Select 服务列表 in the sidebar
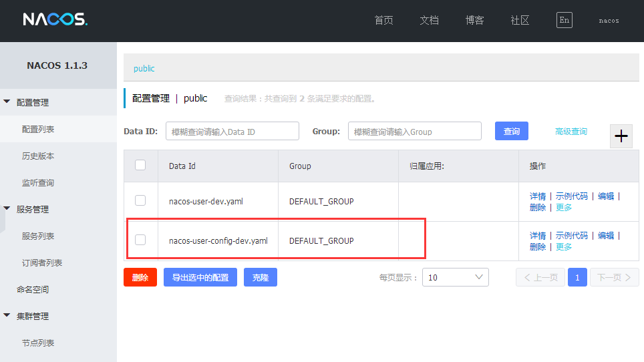Image resolution: width=644 pixels, height=362 pixels. point(38,236)
